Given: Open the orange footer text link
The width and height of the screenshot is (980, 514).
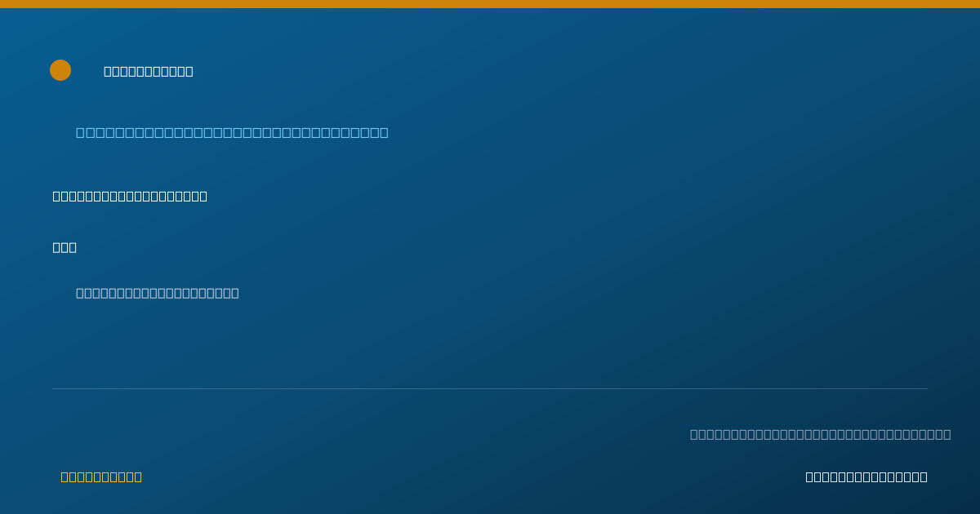Looking at the screenshot, I should coord(101,476).
